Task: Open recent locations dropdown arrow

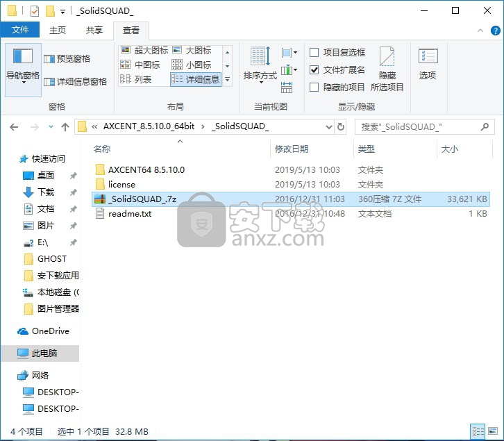Action: click(51, 126)
